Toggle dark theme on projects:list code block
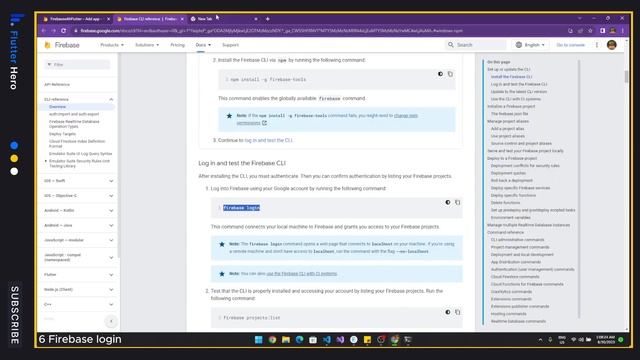Screen dimensions: 640x360 pyautogui.click(x=448, y=312)
